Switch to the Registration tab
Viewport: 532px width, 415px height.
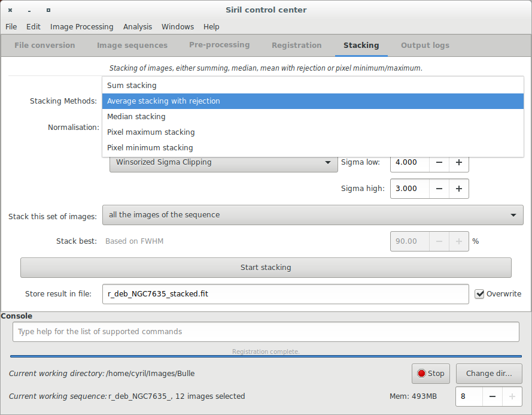[x=297, y=45]
